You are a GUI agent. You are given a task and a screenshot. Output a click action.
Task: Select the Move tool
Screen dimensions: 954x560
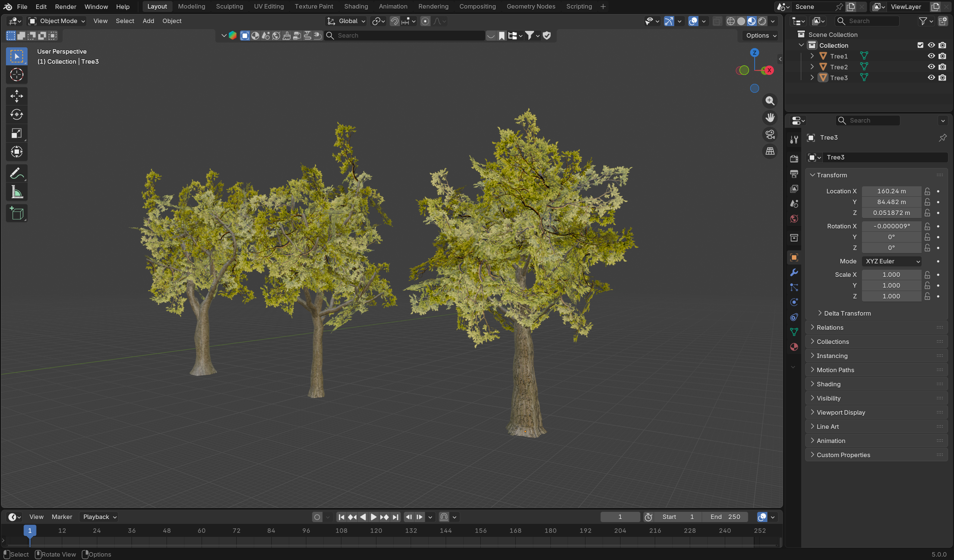tap(17, 96)
